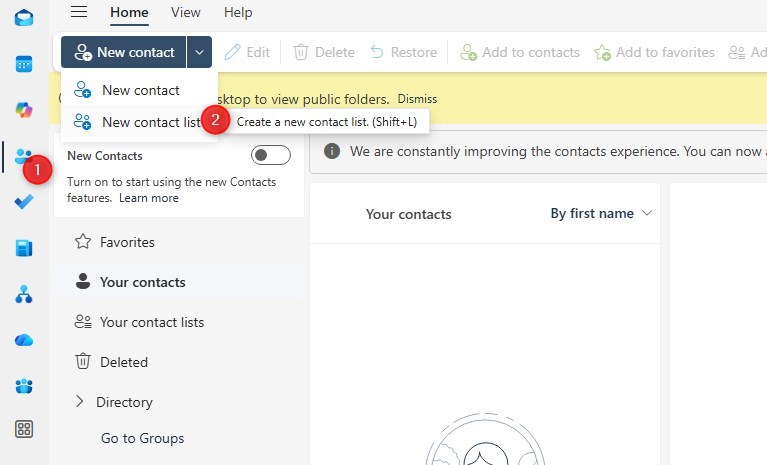767x465 pixels.
Task: Dismiss the public folders notification
Action: tap(417, 99)
